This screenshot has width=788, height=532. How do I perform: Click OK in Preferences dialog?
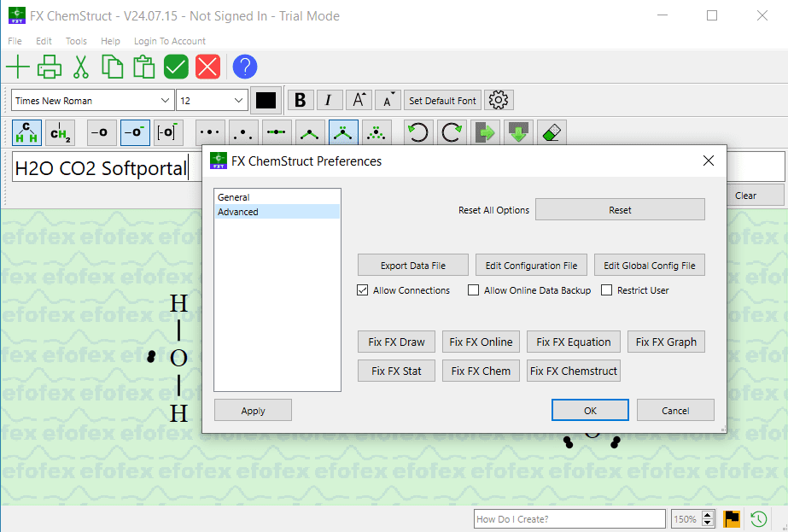click(590, 410)
